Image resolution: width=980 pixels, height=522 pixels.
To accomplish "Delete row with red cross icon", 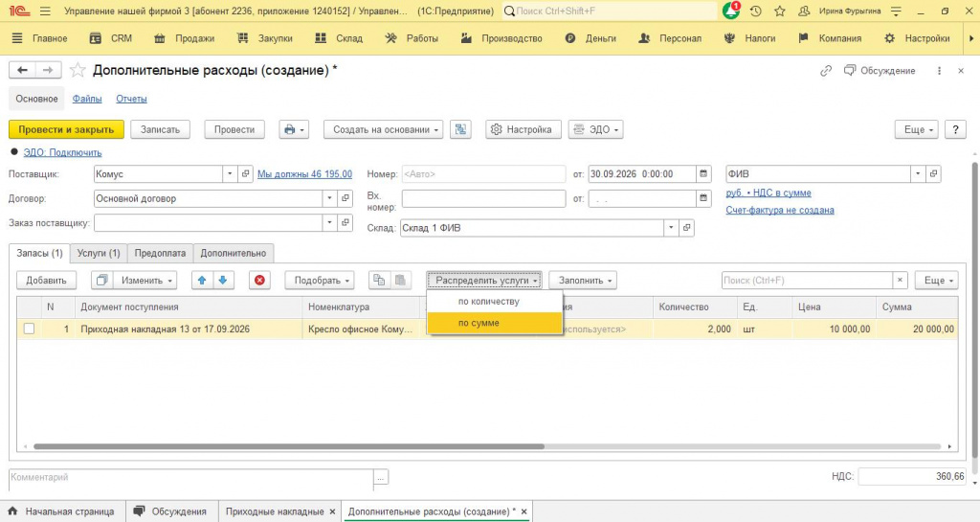I will click(x=259, y=280).
